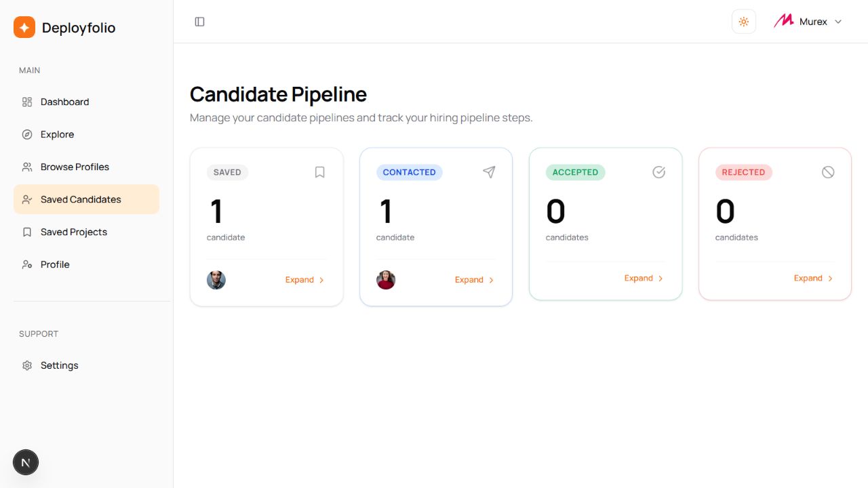Toggle the light/dark theme sun button
The image size is (868, 488).
pyautogui.click(x=744, y=22)
